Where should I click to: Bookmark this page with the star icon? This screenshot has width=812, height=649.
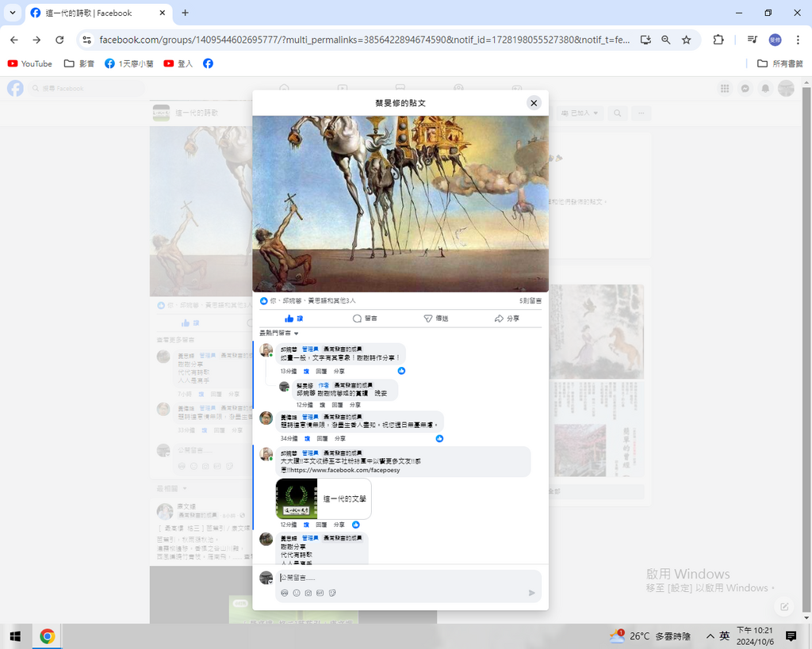(686, 40)
